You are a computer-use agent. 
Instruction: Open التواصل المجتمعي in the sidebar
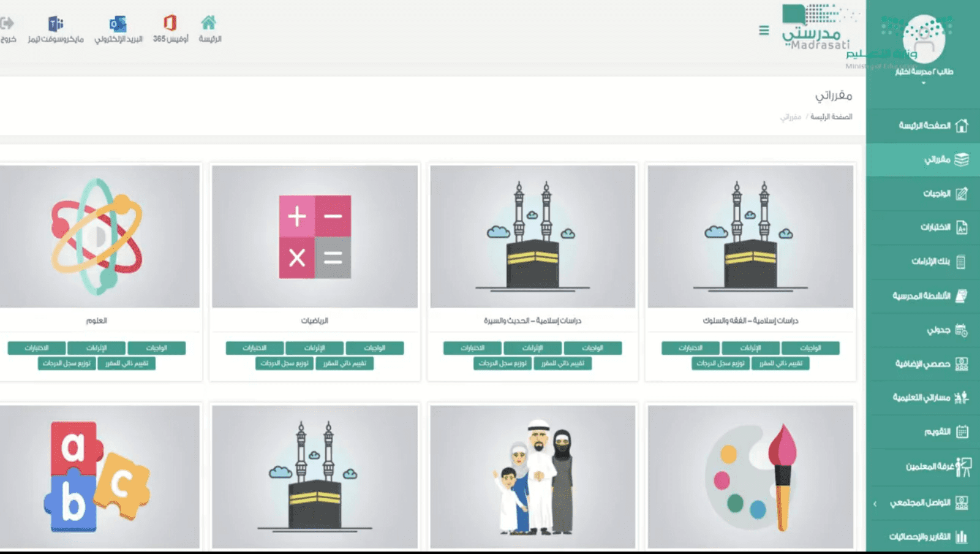coord(924,503)
